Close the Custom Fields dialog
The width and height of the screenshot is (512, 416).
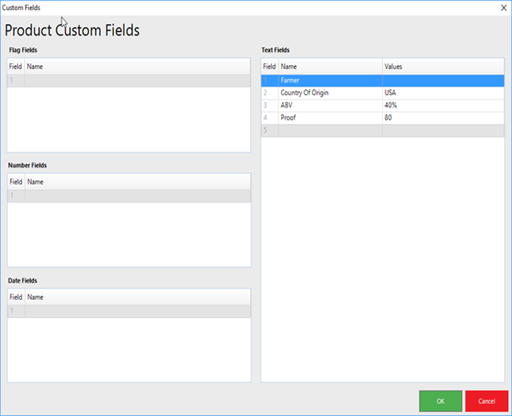504,8
